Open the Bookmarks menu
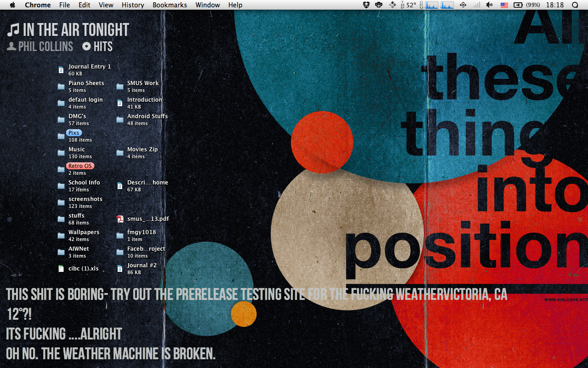This screenshot has width=588, height=368. click(170, 5)
